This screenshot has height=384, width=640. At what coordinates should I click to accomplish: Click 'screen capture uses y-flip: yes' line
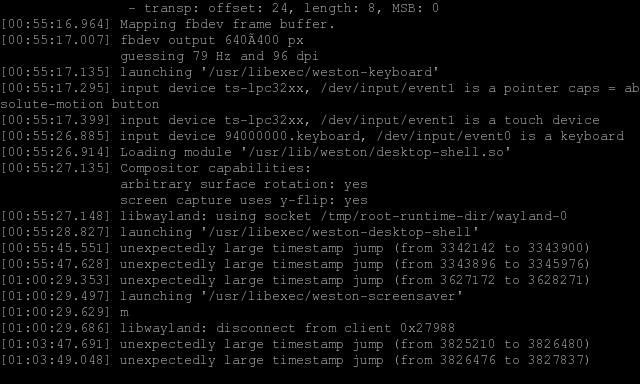(x=244, y=200)
